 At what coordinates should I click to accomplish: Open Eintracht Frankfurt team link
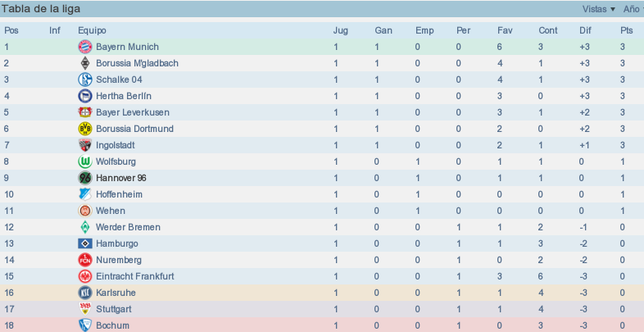[x=134, y=276]
